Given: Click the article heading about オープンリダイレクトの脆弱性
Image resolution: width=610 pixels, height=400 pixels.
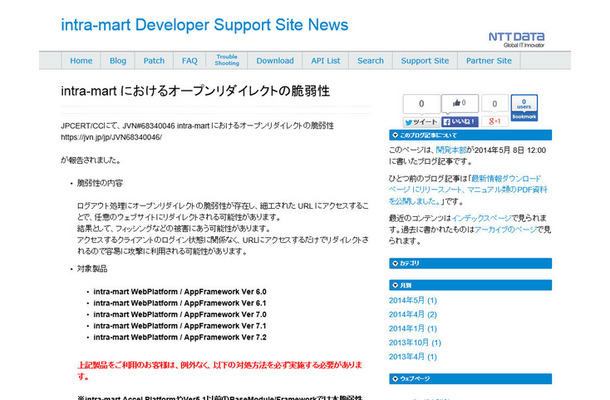Looking at the screenshot, I should [195, 91].
